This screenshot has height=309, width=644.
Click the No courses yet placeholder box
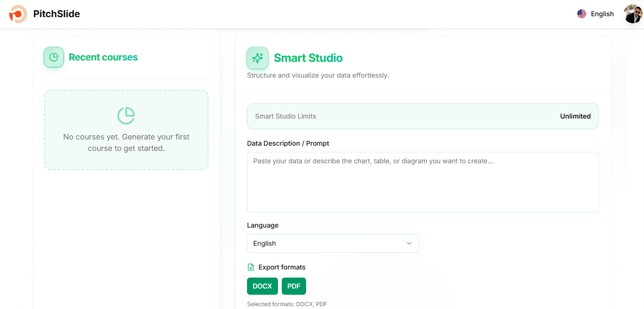(126, 130)
